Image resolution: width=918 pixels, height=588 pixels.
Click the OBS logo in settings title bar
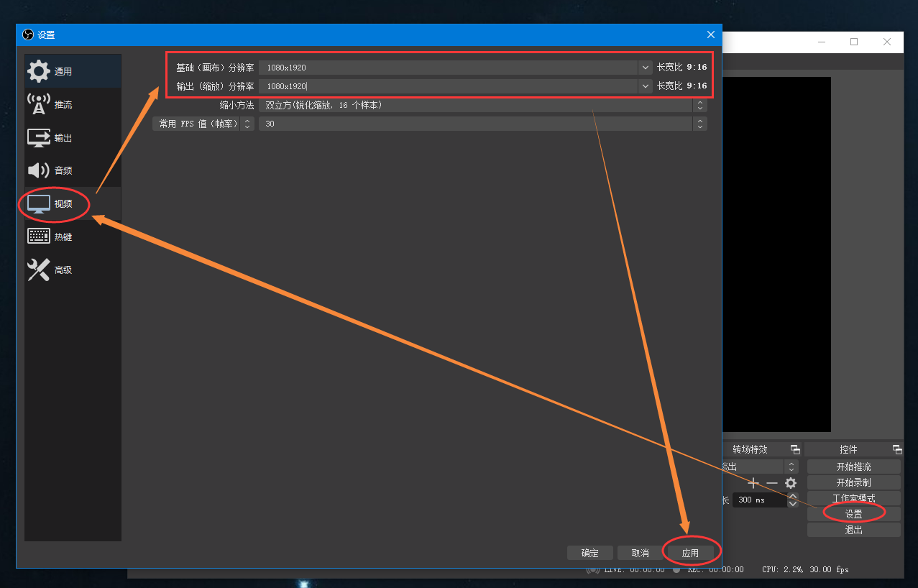point(28,35)
